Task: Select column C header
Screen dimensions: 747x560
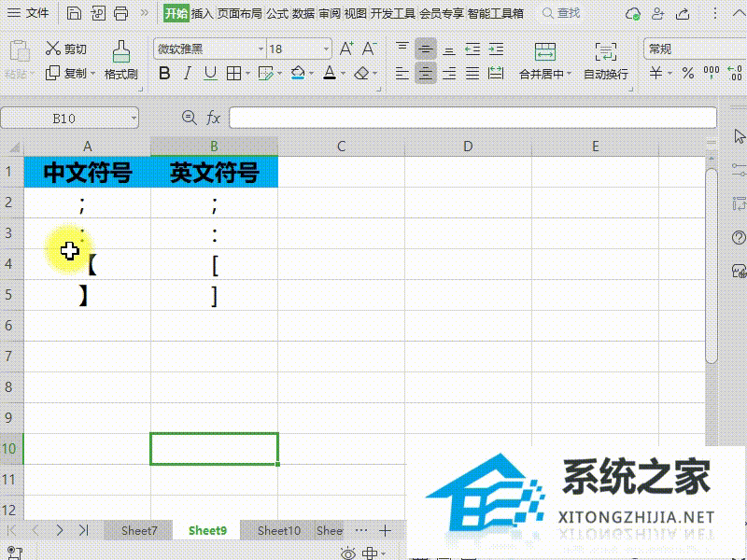Action: click(341, 147)
